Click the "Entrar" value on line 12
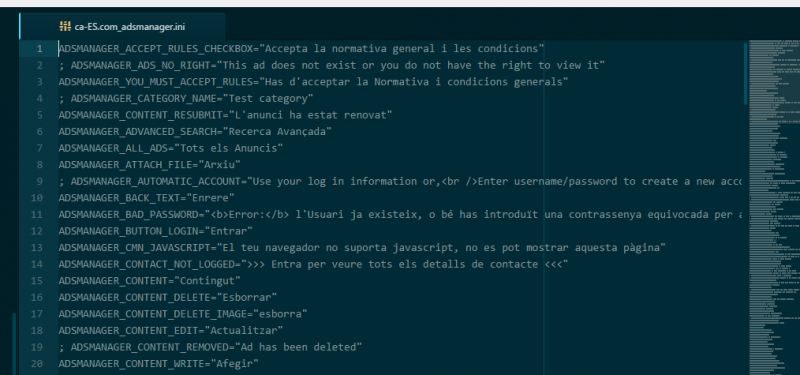 [229, 231]
